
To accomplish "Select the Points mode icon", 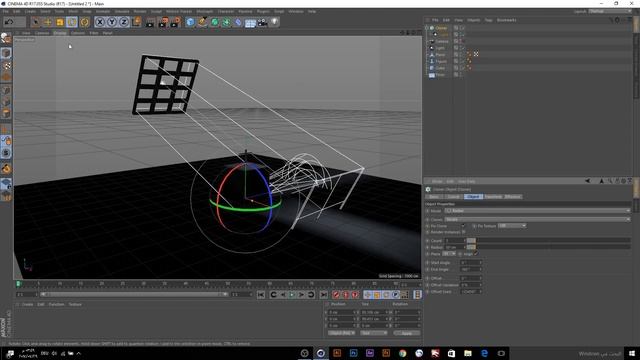I will click(6, 90).
